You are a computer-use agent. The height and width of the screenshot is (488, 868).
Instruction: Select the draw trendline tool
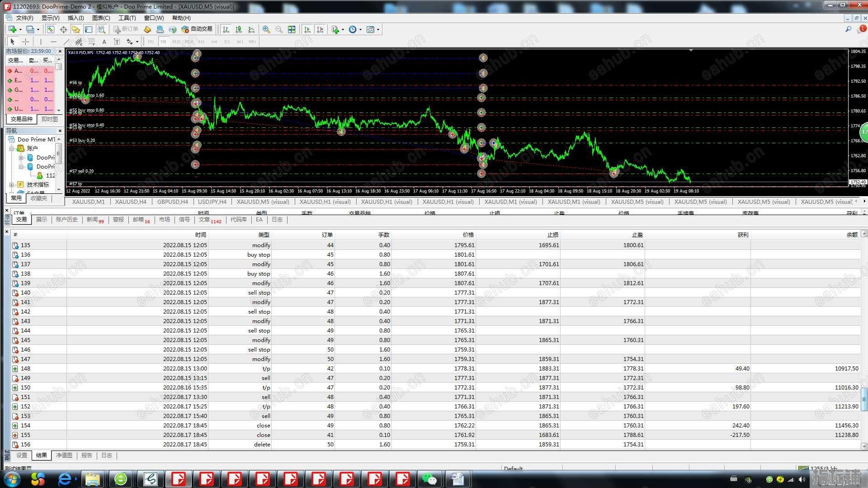coord(66,42)
